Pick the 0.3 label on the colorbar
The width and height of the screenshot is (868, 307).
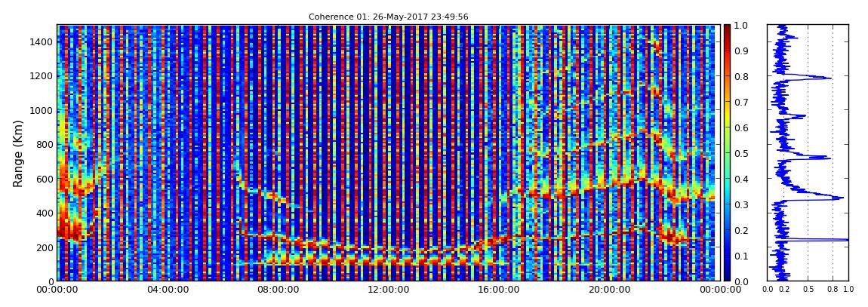click(742, 204)
